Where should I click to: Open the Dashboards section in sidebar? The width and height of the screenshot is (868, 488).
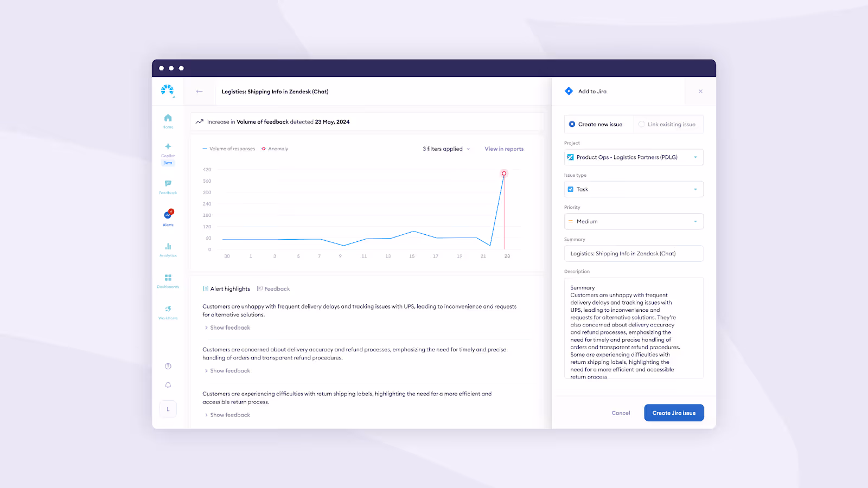point(168,281)
